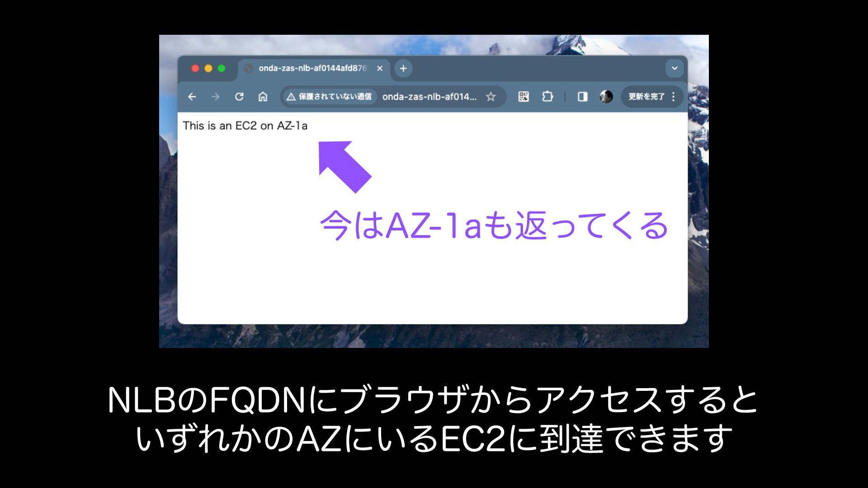Click the forward navigation arrow
Viewport: 868px width, 488px height.
216,97
